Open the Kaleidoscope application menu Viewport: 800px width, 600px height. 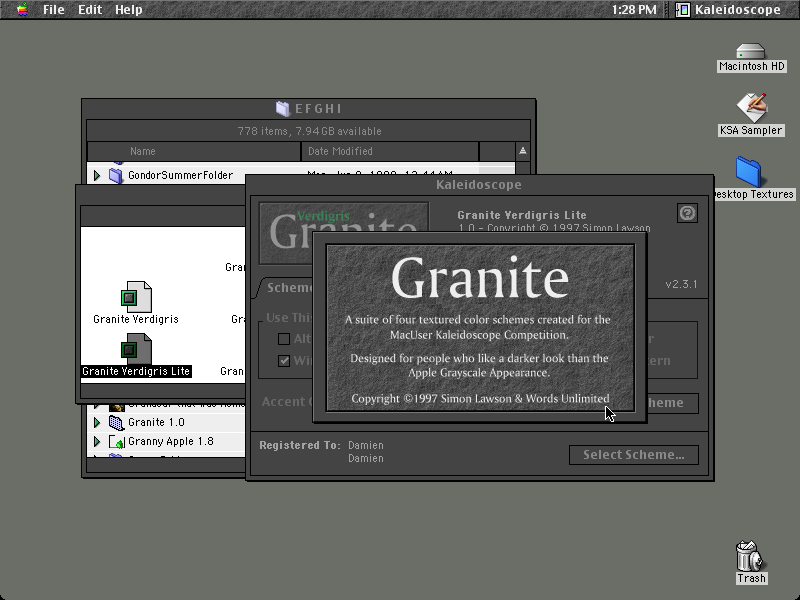(x=729, y=10)
